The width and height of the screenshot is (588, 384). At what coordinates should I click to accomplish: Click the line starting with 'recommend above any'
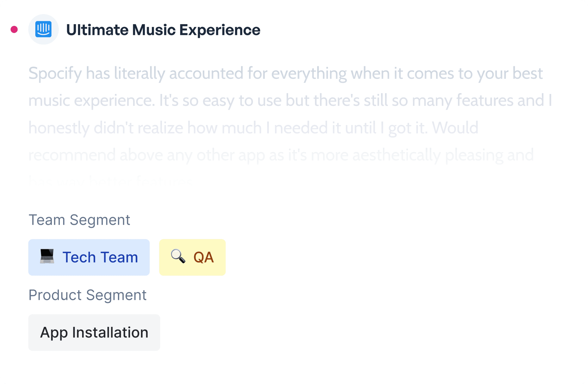[281, 155]
